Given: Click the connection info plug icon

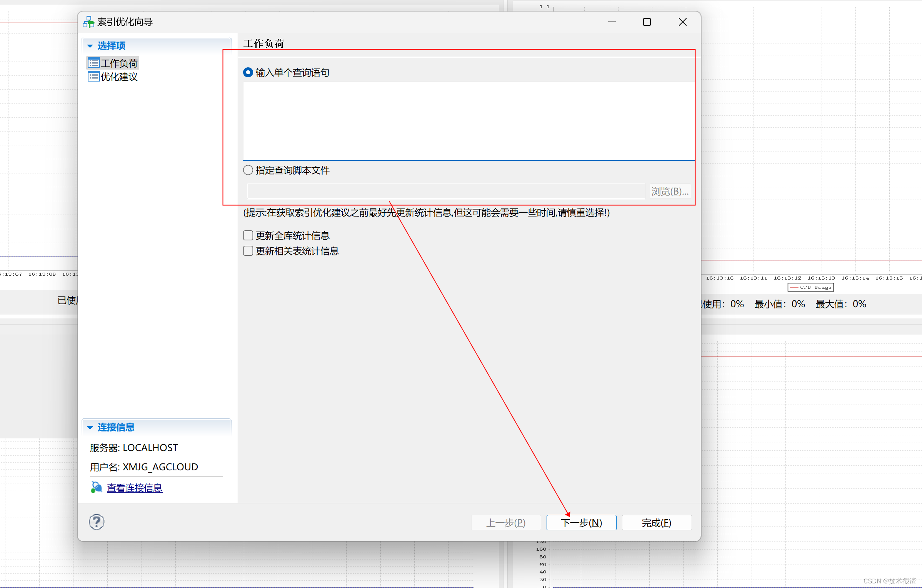Looking at the screenshot, I should 96,487.
